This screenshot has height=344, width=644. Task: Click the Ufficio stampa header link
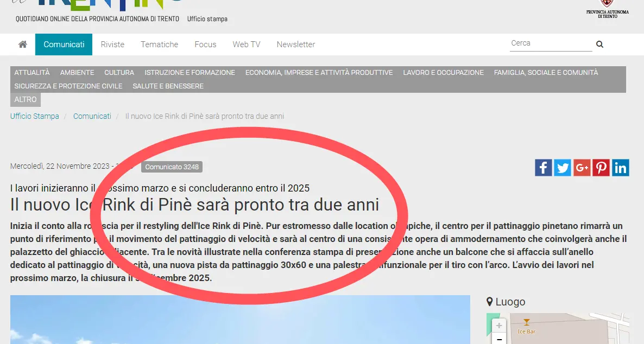point(207,19)
